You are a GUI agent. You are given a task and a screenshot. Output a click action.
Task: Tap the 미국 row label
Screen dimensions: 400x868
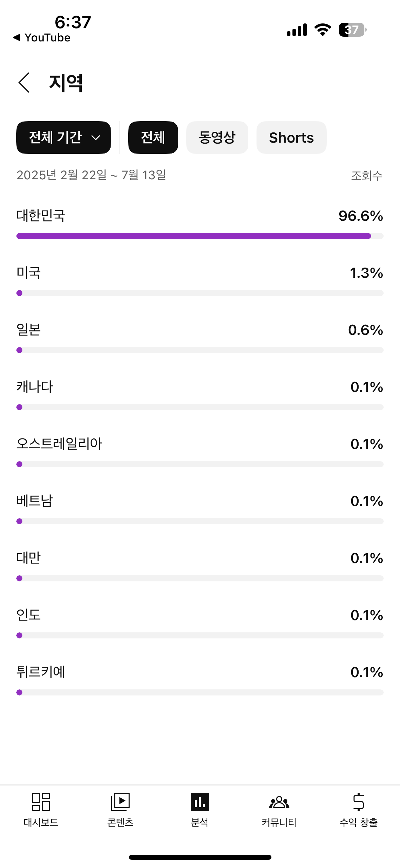click(x=28, y=273)
